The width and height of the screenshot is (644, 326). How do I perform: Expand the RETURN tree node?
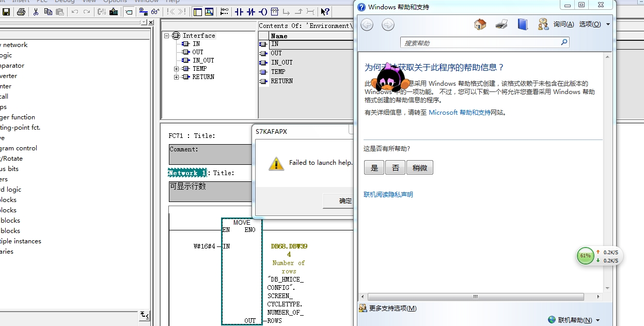(177, 77)
